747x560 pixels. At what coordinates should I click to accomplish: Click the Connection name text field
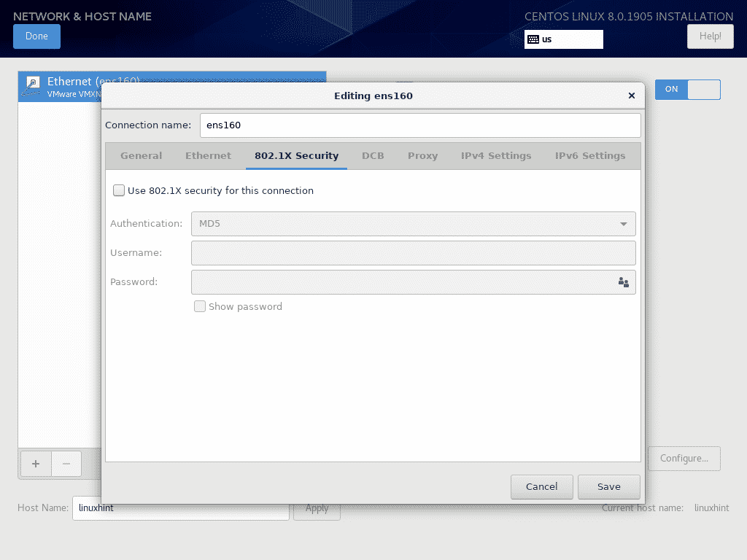(420, 125)
